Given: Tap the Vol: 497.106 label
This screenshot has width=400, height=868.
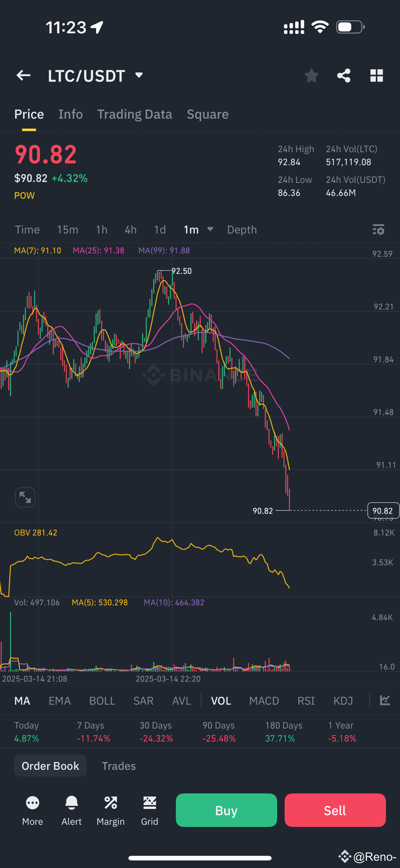Looking at the screenshot, I should 37,603.
